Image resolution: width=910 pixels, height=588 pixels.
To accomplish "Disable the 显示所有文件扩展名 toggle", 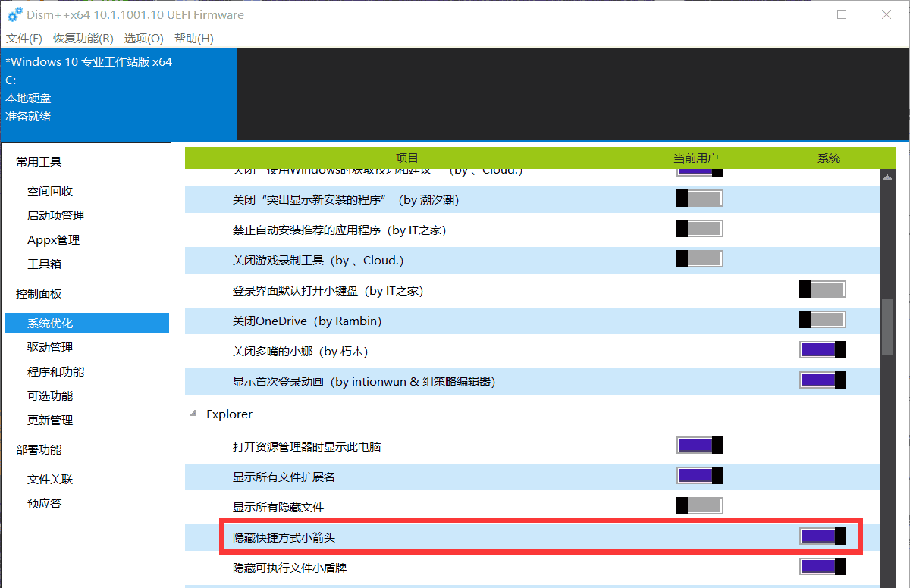I will click(699, 475).
